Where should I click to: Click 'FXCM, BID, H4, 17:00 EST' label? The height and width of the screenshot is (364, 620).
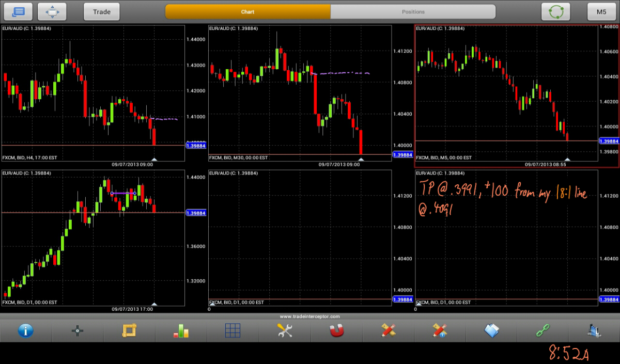click(30, 157)
